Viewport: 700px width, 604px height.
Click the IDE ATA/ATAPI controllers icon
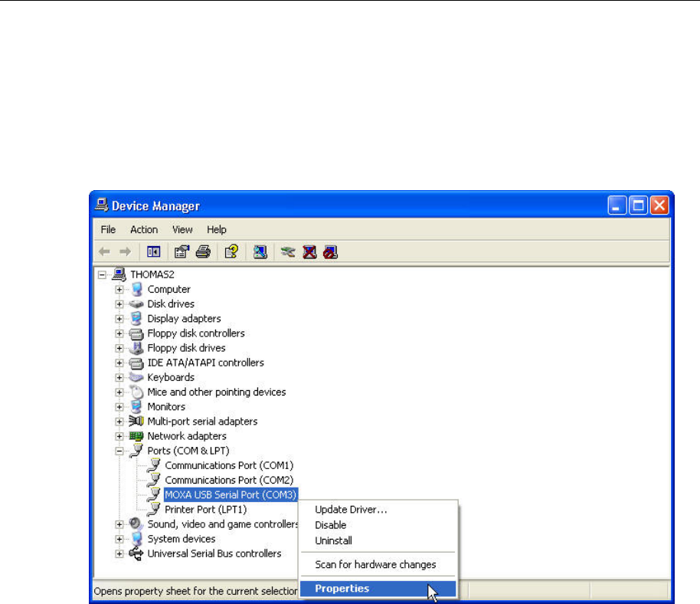pyautogui.click(x=136, y=363)
